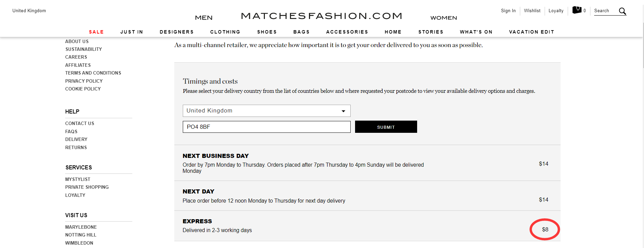Open the VACATION EDIT menu
Image resolution: width=644 pixels, height=248 pixels.
click(531, 32)
